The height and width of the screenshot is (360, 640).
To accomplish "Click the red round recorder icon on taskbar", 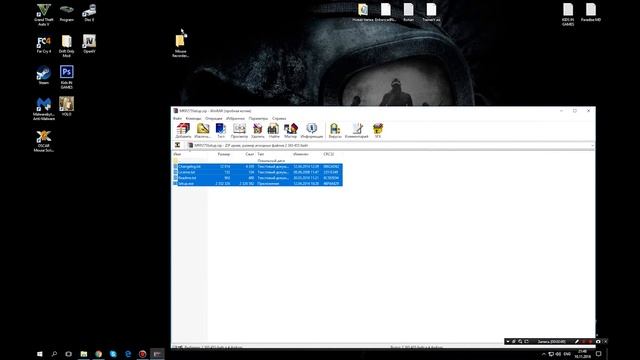I will 142,354.
